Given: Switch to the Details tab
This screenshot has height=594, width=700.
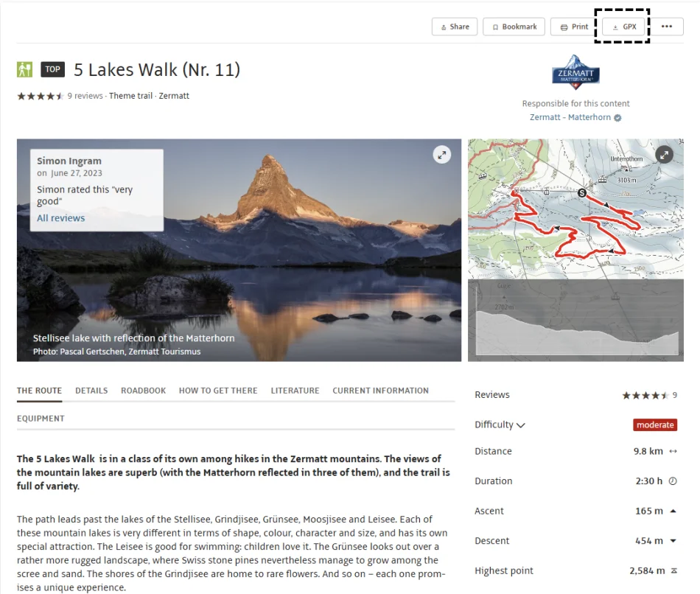Looking at the screenshot, I should [x=91, y=391].
